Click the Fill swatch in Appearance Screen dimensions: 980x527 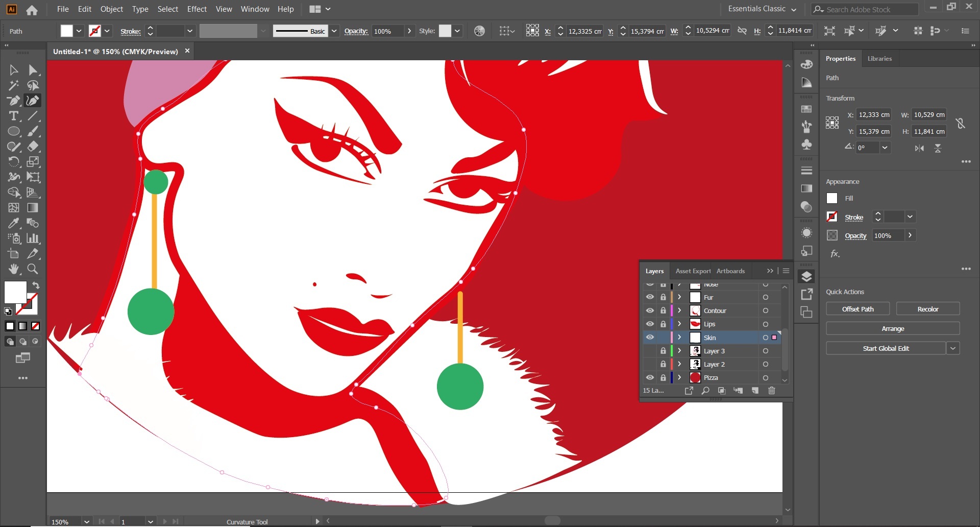pos(832,198)
